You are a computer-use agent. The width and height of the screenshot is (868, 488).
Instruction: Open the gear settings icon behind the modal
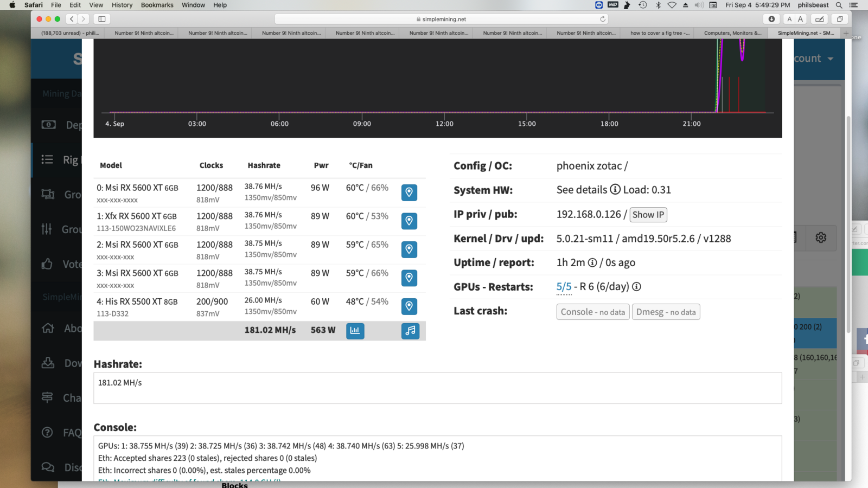[821, 237]
